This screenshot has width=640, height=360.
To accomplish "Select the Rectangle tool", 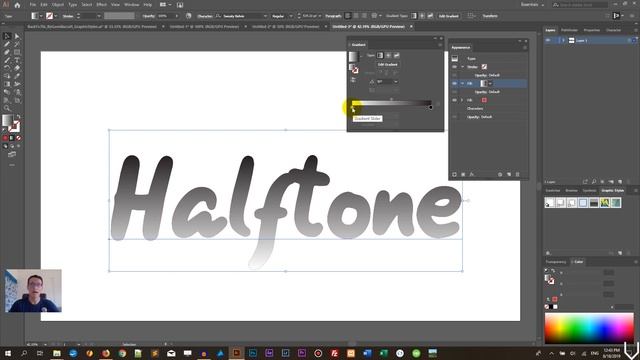I will pos(17,52).
